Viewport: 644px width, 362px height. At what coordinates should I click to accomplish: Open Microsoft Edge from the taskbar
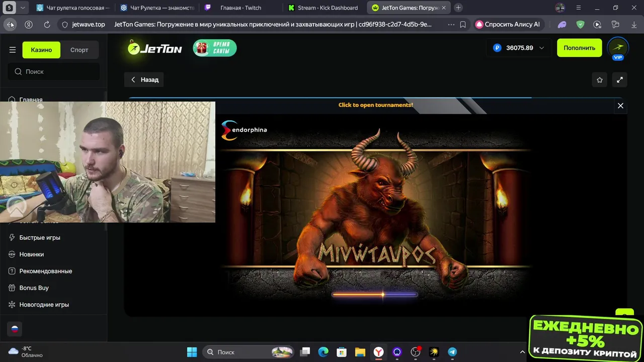323,352
